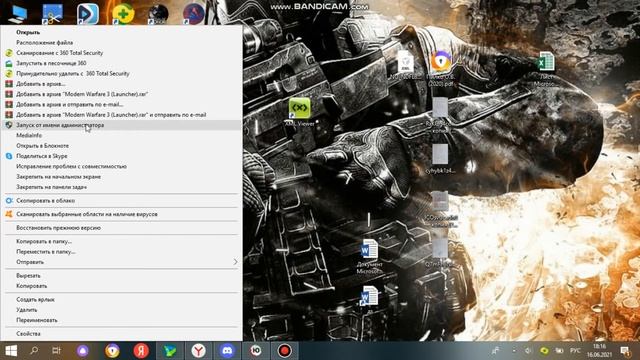Choose "Поделиться в Skype"
Image resolution: width=640 pixels, height=360 pixels.
pyautogui.click(x=42, y=156)
